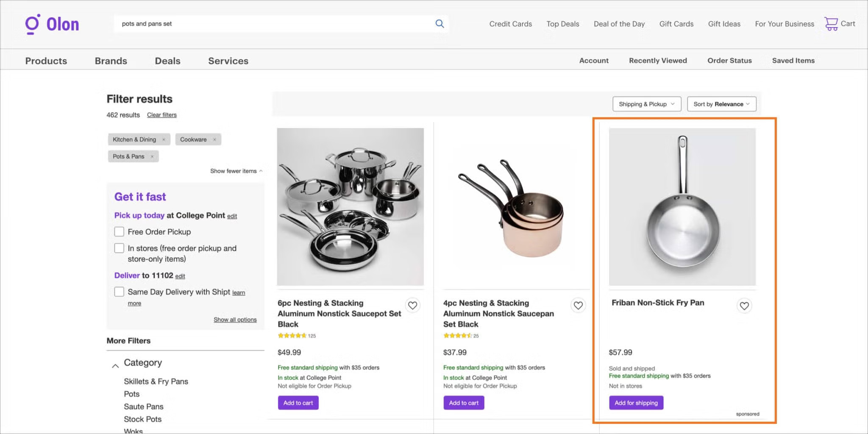Click the Olon logo
This screenshot has width=868, height=434.
tap(52, 24)
